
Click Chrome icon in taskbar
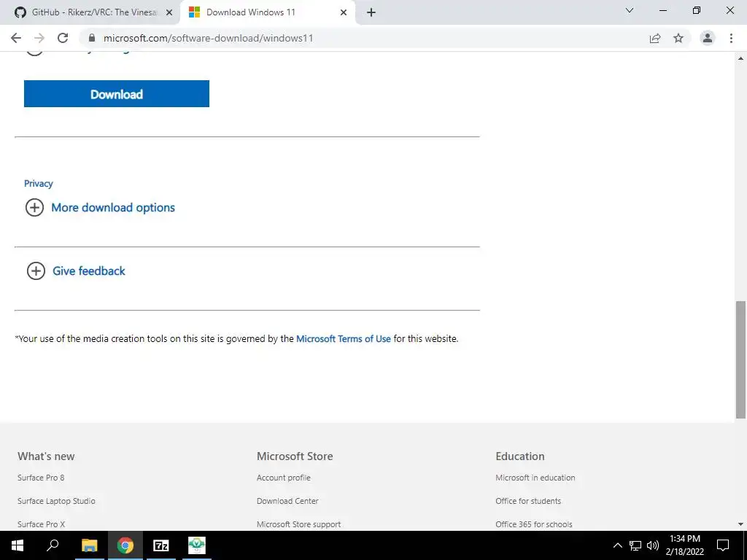click(125, 545)
